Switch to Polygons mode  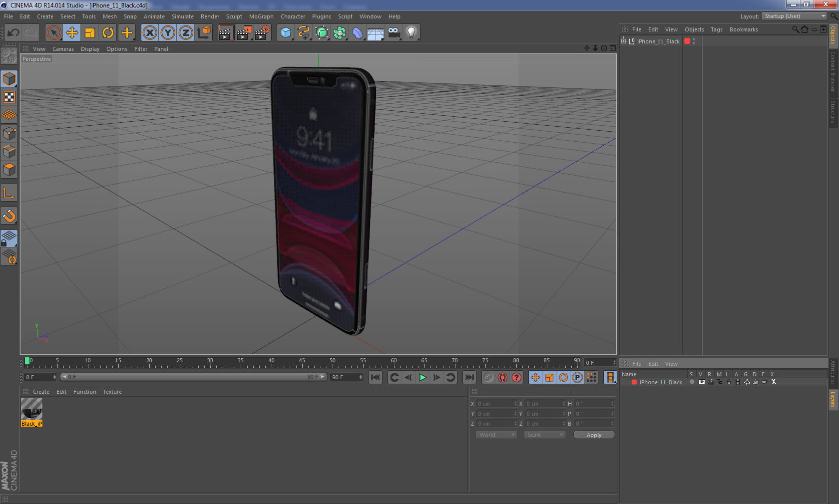pyautogui.click(x=9, y=170)
